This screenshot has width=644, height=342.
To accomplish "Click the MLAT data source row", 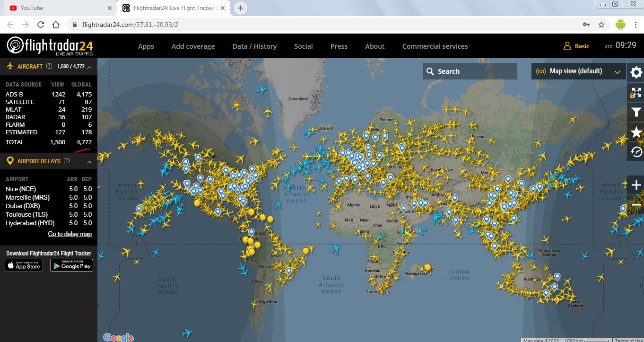I will pyautogui.click(x=49, y=109).
